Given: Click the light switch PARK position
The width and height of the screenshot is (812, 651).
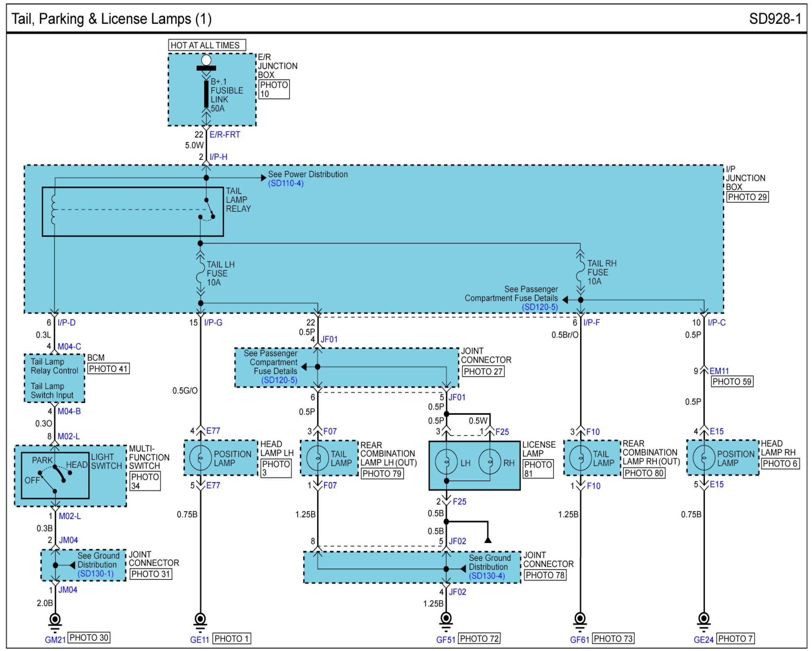Looking at the screenshot, I should click(x=42, y=460).
